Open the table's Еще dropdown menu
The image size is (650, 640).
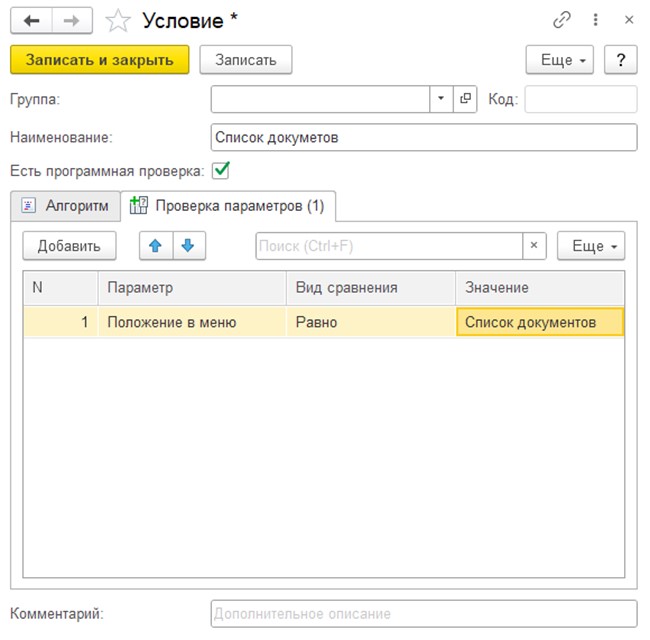coord(591,246)
